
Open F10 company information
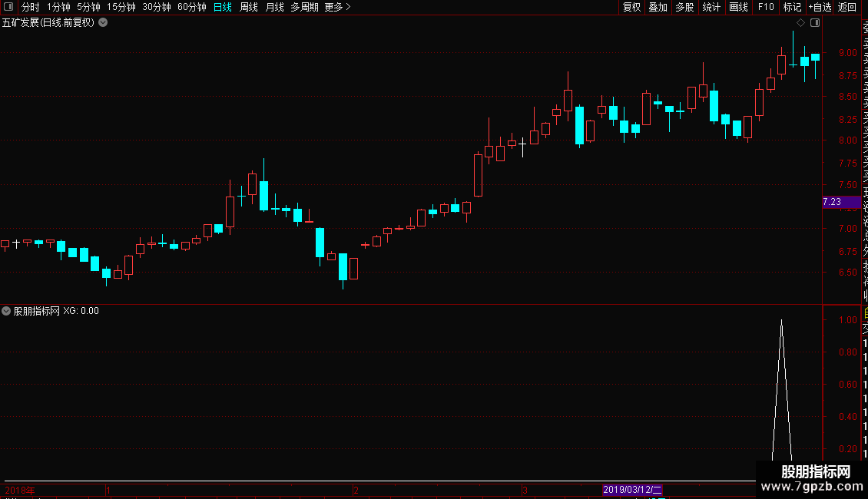766,7
